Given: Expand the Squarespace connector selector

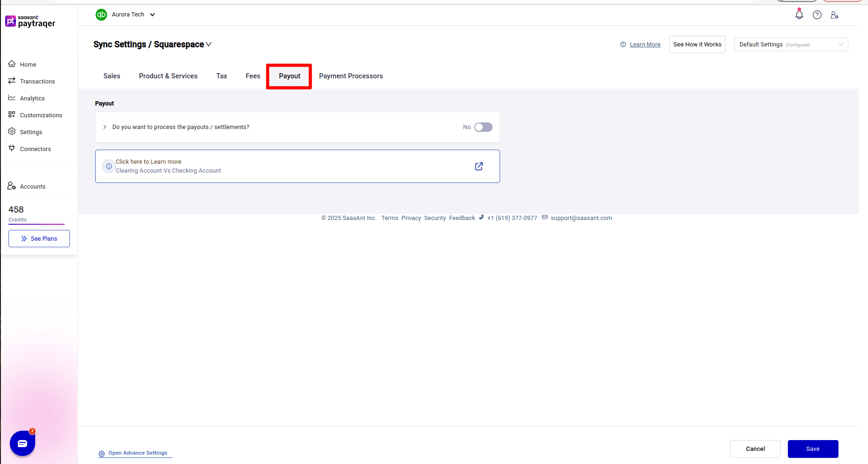Looking at the screenshot, I should coord(209,44).
